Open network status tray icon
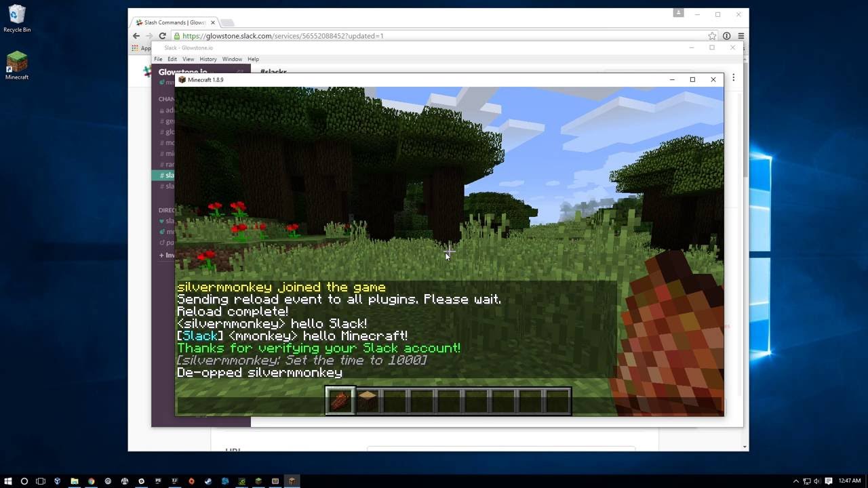 click(x=806, y=481)
